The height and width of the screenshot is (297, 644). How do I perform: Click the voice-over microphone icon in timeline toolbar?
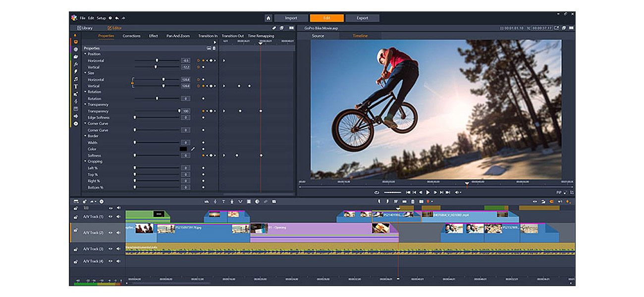(x=232, y=201)
